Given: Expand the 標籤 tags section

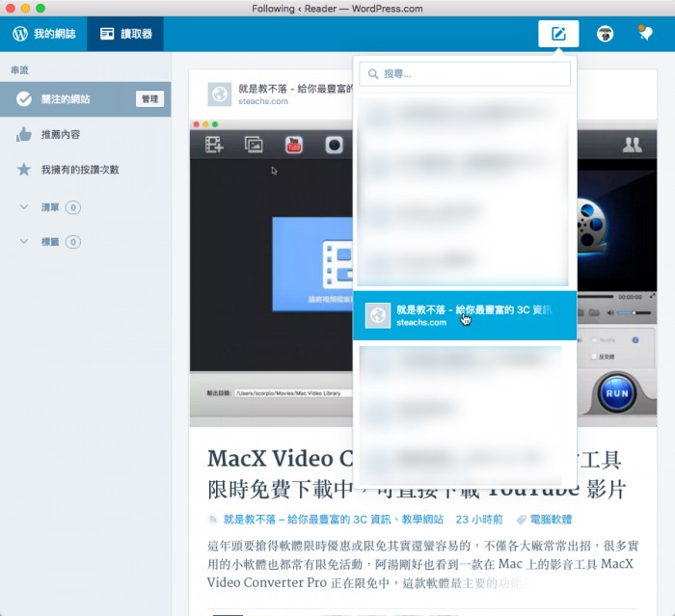Looking at the screenshot, I should tap(24, 242).
